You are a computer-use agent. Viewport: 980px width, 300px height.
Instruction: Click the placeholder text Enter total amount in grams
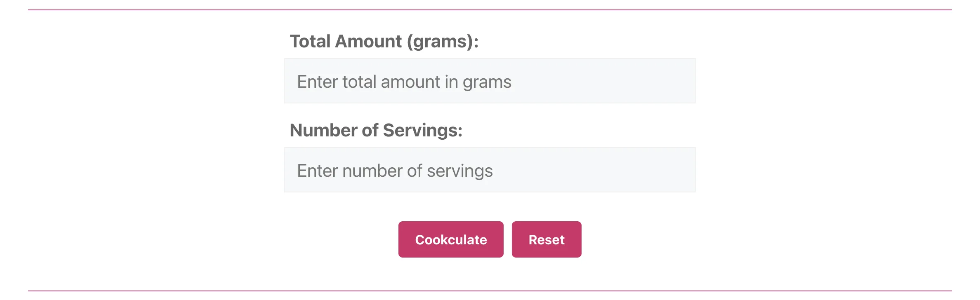click(405, 82)
